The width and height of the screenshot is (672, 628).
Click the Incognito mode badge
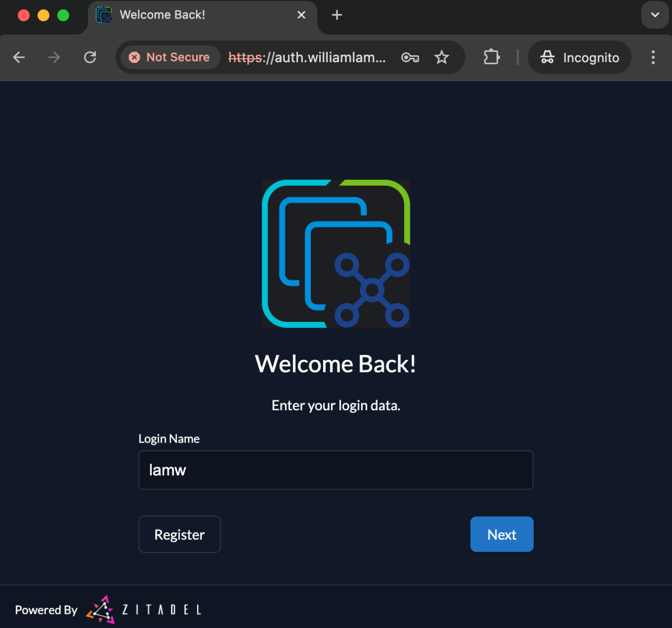tap(579, 57)
